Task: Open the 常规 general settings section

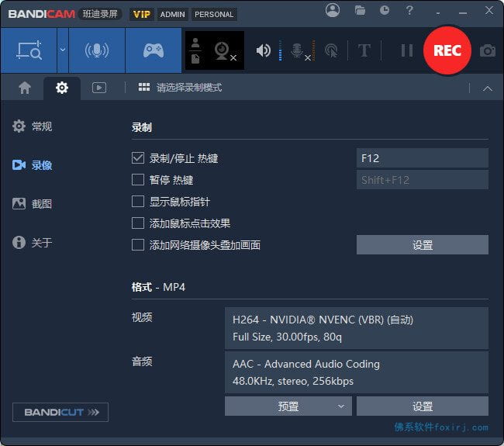Action: [32, 126]
